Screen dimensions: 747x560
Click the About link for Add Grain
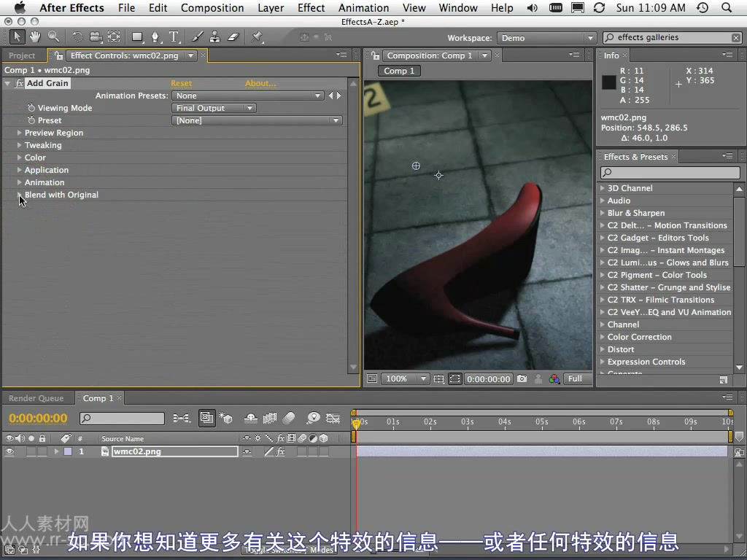[x=260, y=84]
